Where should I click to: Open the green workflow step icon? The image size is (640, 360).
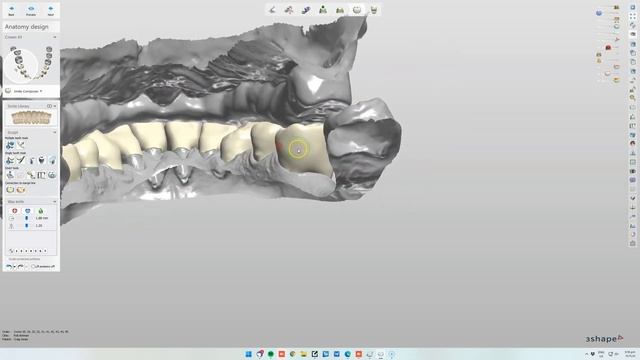tap(323, 10)
